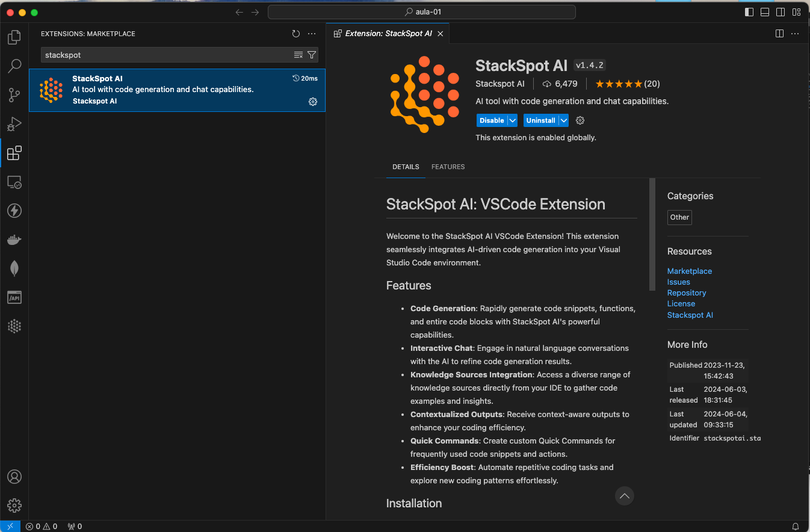Open remote window indicator in status bar

(x=10, y=527)
